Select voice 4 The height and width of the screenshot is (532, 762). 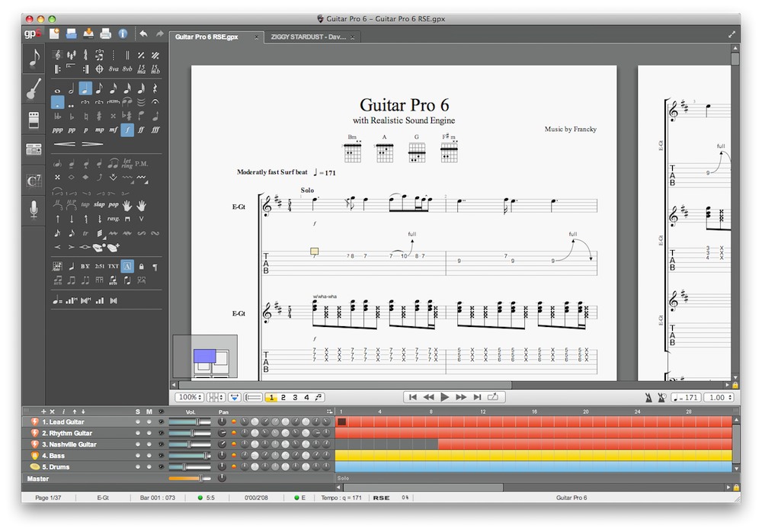tap(306, 397)
